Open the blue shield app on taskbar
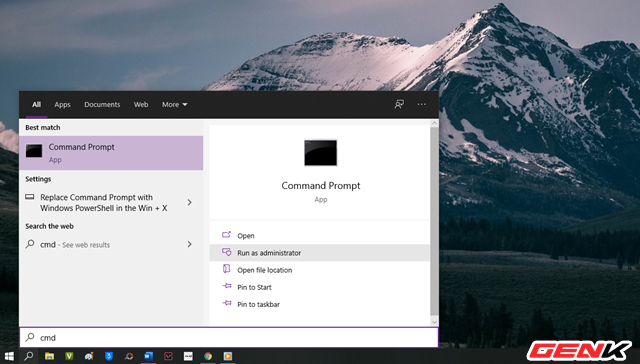Image resolution: width=640 pixels, height=364 pixels. tap(109, 356)
